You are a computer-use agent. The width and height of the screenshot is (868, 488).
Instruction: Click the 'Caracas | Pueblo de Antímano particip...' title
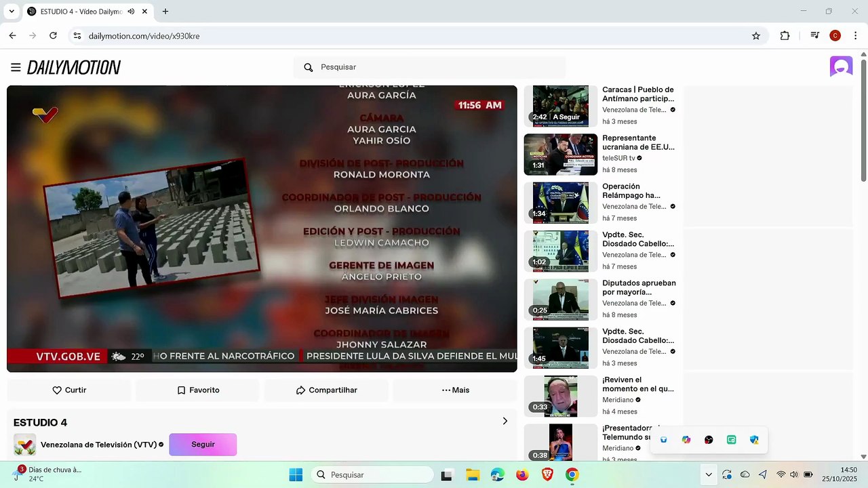pyautogui.click(x=638, y=94)
